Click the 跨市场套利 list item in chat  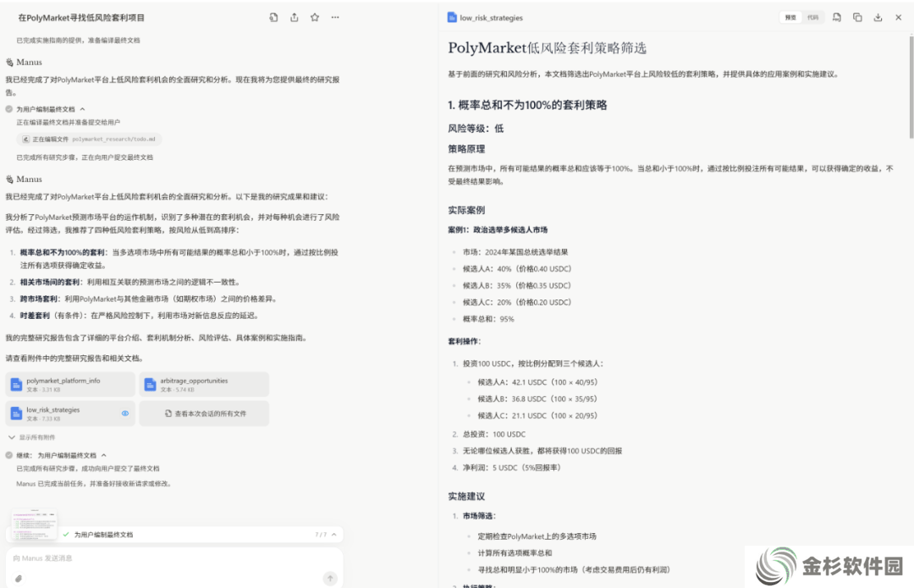tap(149, 299)
